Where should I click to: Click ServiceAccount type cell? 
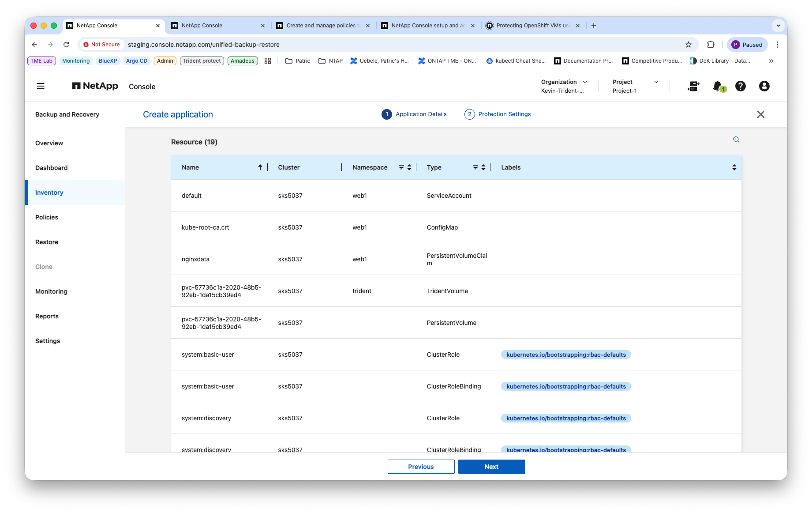pyautogui.click(x=449, y=196)
